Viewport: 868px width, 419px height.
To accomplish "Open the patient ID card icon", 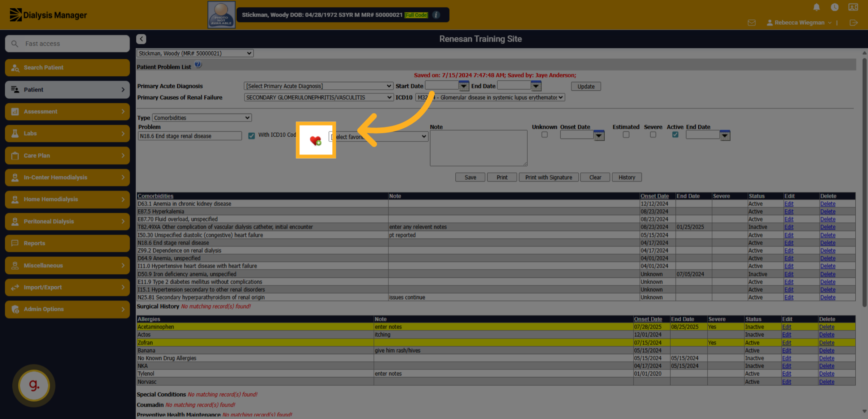I will [853, 7].
